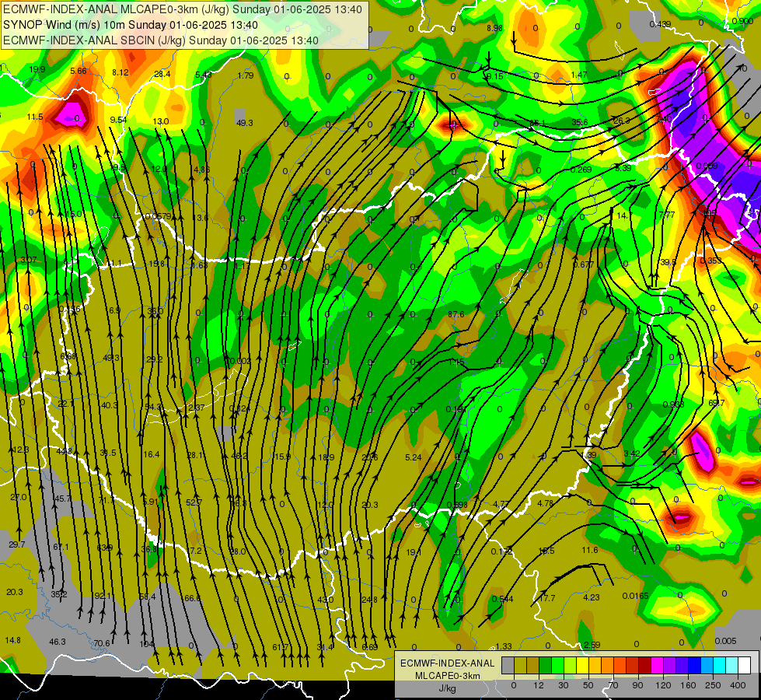Click the dark red legend swatch
The image size is (761, 700).
point(644,666)
